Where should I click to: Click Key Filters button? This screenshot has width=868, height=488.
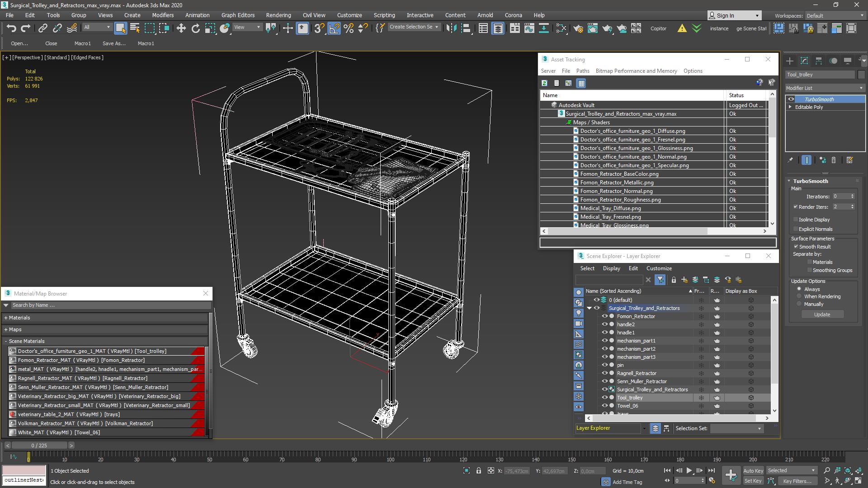click(x=797, y=481)
